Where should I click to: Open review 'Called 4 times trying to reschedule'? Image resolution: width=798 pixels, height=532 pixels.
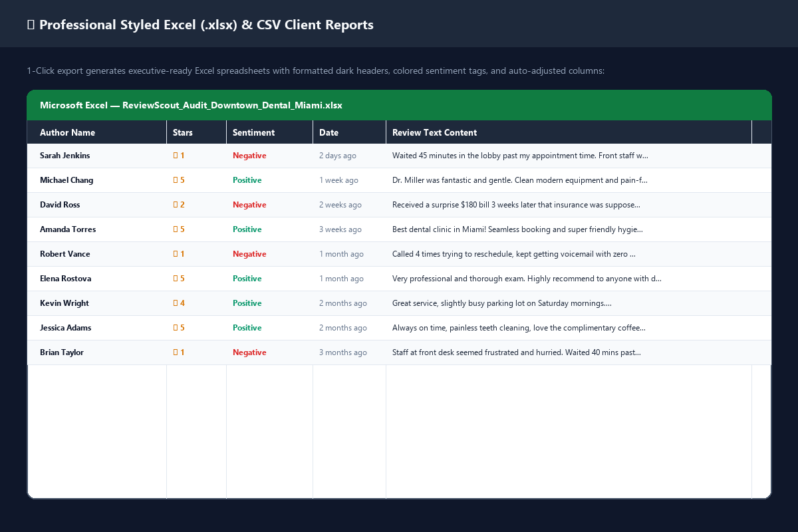514,254
